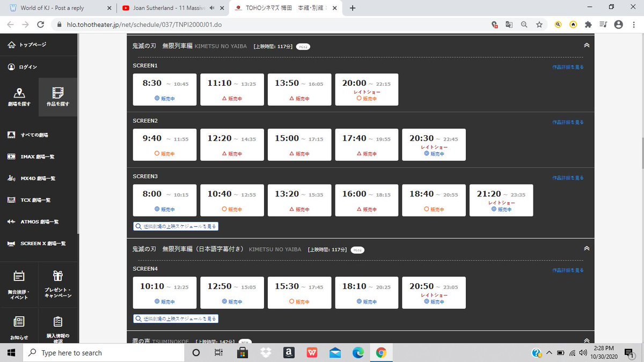644x362 pixels.
Task: Select the 9:40 showtime on SCREEN2
Action: pos(165,145)
